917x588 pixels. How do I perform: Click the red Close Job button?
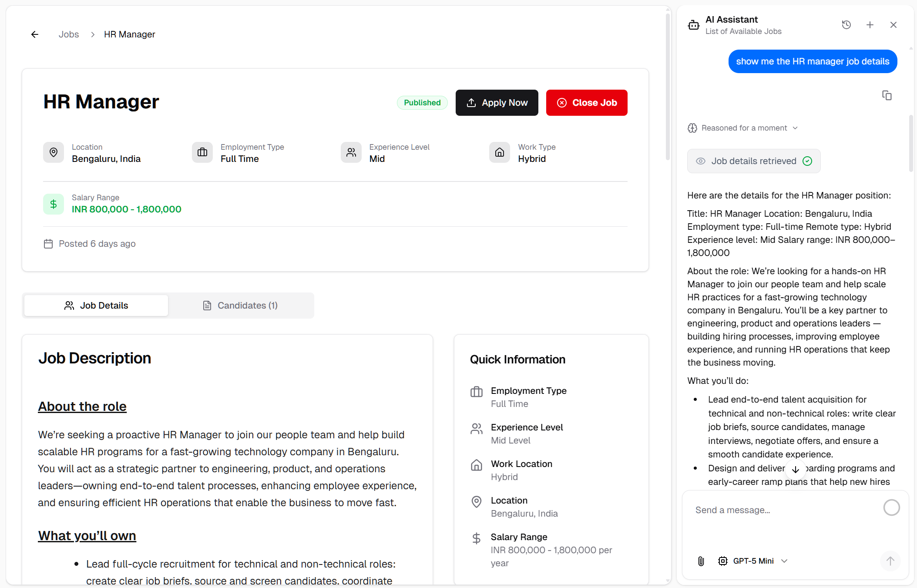tap(587, 103)
